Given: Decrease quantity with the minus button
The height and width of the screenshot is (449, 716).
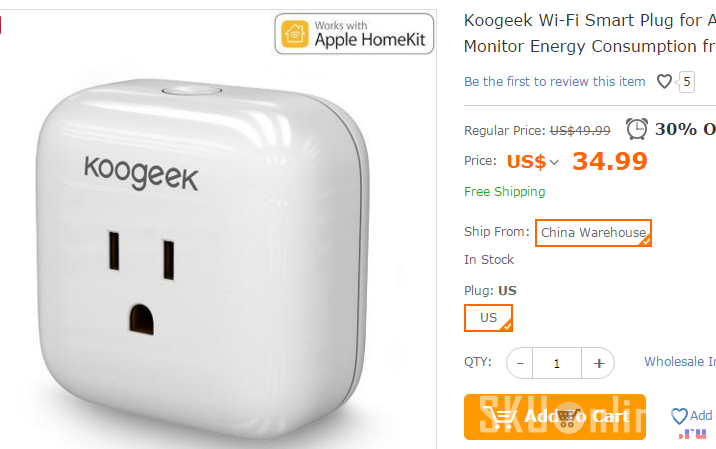Looking at the screenshot, I should click(520, 363).
